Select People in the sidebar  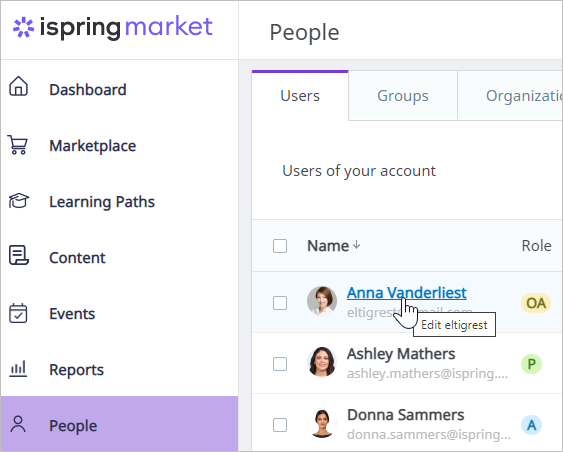pos(119,424)
